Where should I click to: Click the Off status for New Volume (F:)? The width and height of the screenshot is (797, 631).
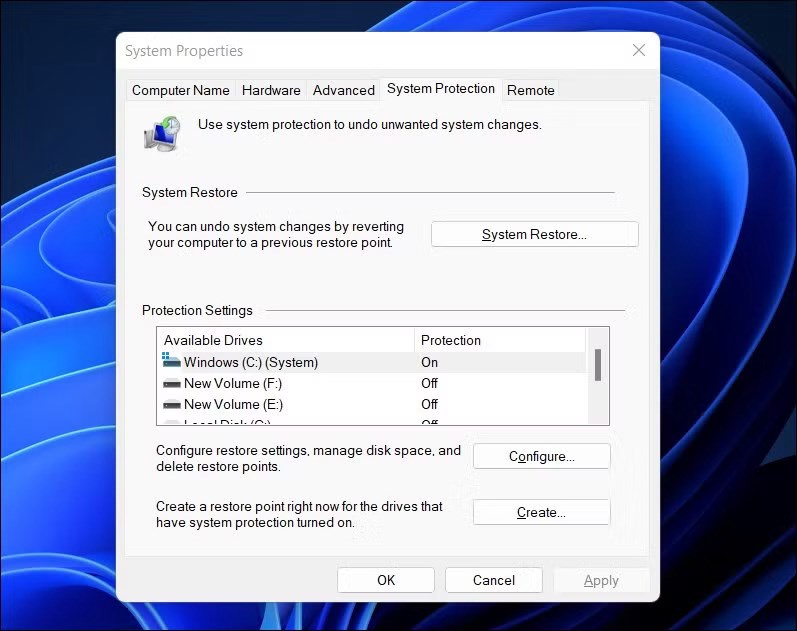pos(430,383)
